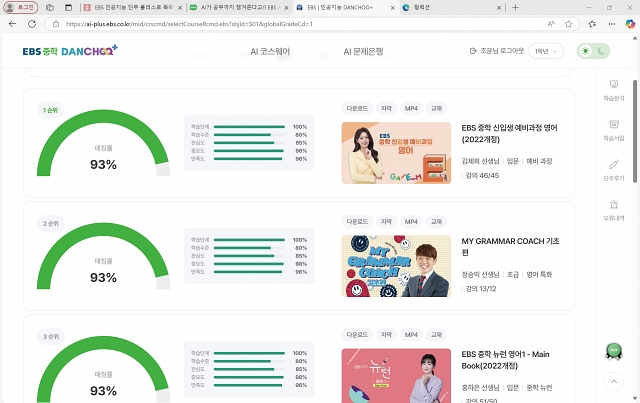
Task: Open the browser settings ellipsis menu
Action: 611,24
